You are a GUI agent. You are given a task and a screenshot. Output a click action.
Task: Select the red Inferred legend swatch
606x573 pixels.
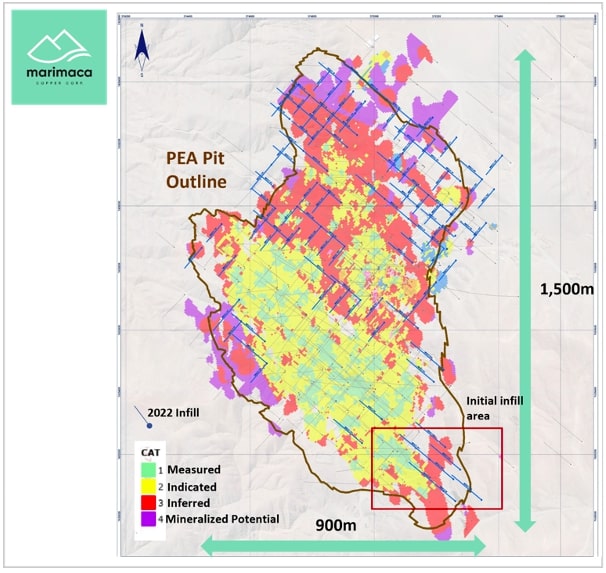pos(149,503)
